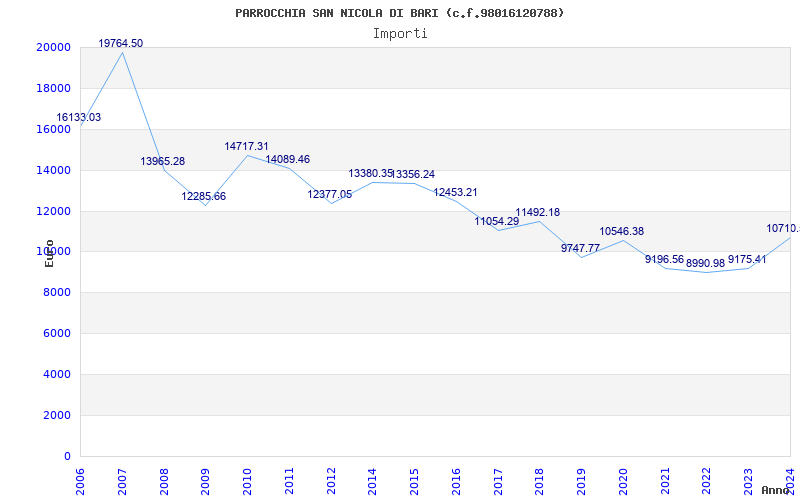Click the 14089.46 data label
The width and height of the screenshot is (800, 500).
point(288,160)
